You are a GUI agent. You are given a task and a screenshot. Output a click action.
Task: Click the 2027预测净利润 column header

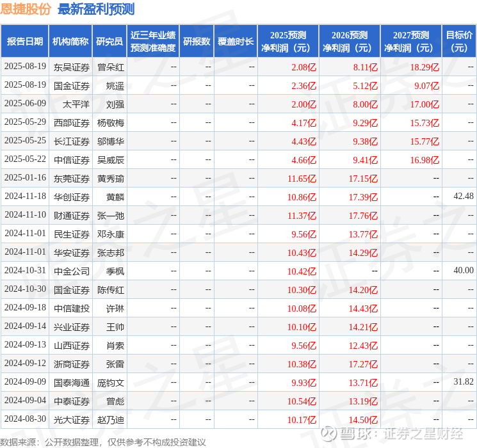point(411,42)
